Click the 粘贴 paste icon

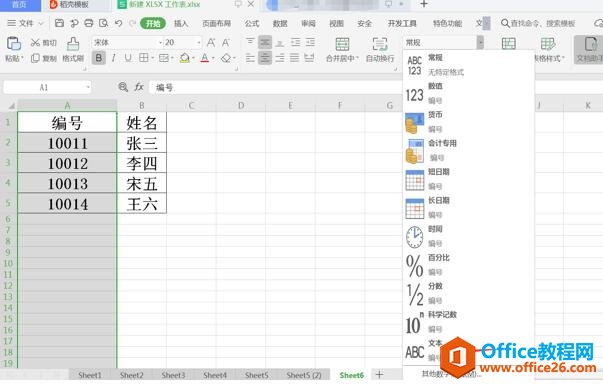tap(14, 43)
